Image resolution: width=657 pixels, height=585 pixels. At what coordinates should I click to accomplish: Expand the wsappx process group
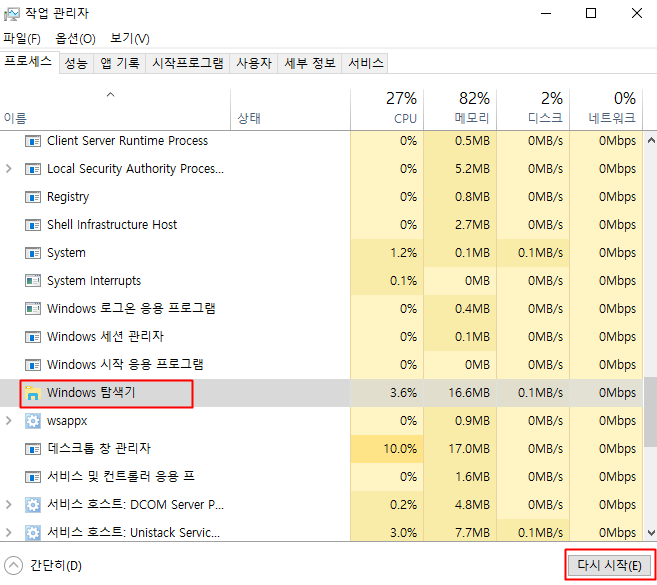point(8,421)
